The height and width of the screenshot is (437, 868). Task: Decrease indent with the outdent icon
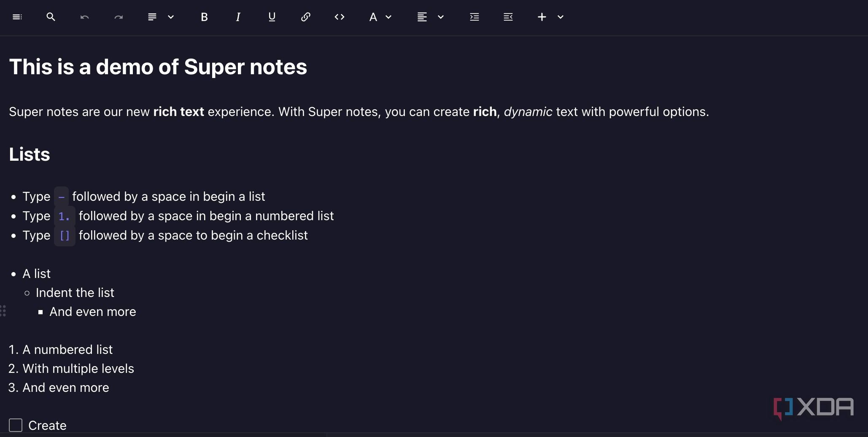coord(508,17)
